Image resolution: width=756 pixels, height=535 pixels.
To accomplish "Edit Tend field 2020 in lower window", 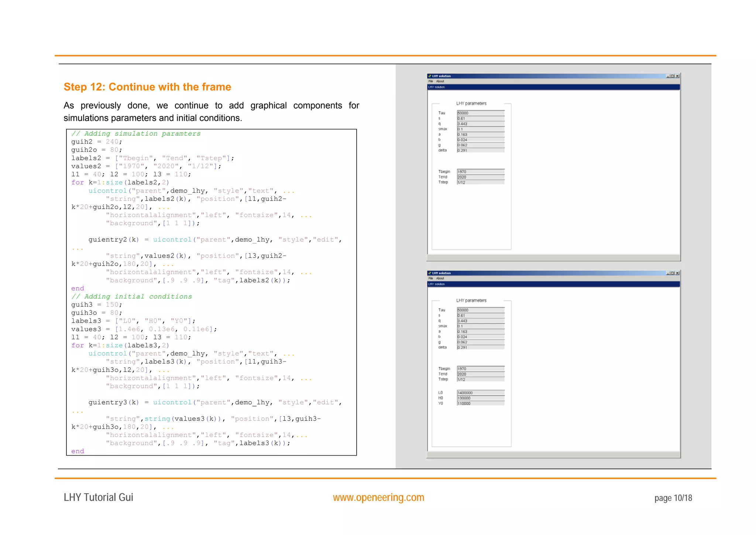I will click(x=481, y=374).
